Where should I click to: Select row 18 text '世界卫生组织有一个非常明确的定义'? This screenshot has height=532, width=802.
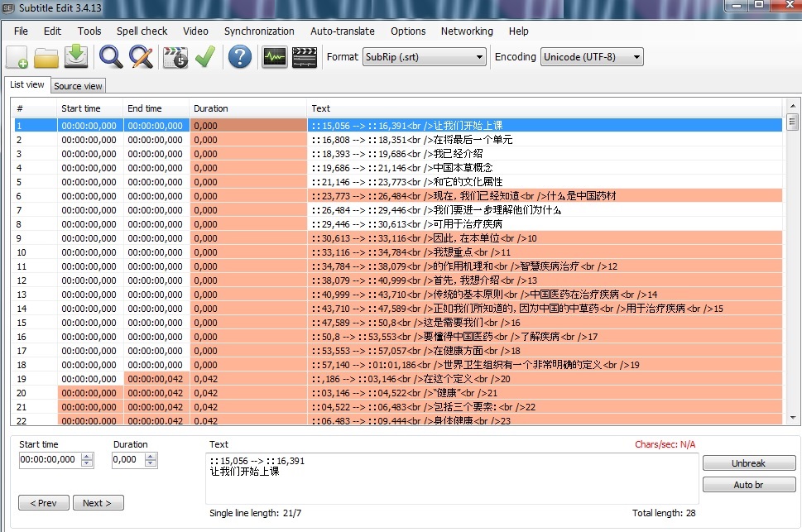coord(523,365)
